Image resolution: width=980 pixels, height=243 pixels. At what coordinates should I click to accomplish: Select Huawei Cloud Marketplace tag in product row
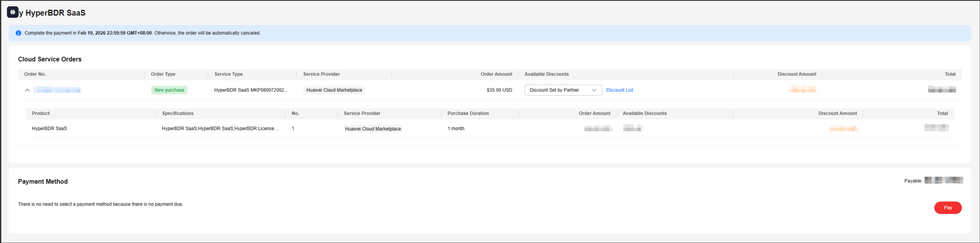coord(373,129)
